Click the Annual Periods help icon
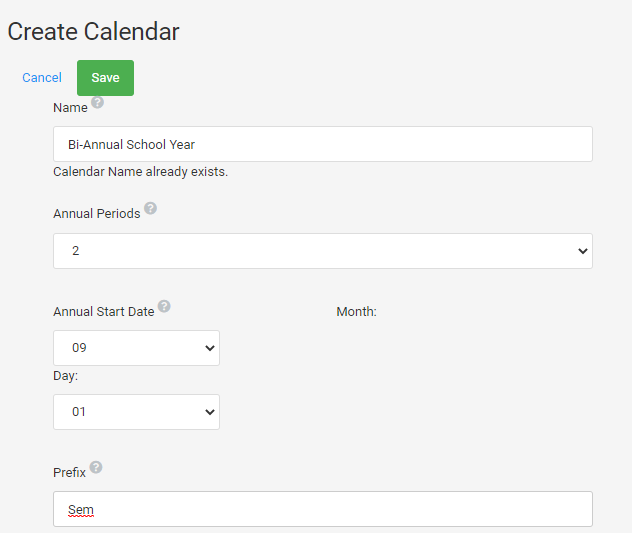Viewport: 632px width, 533px height. click(150, 208)
